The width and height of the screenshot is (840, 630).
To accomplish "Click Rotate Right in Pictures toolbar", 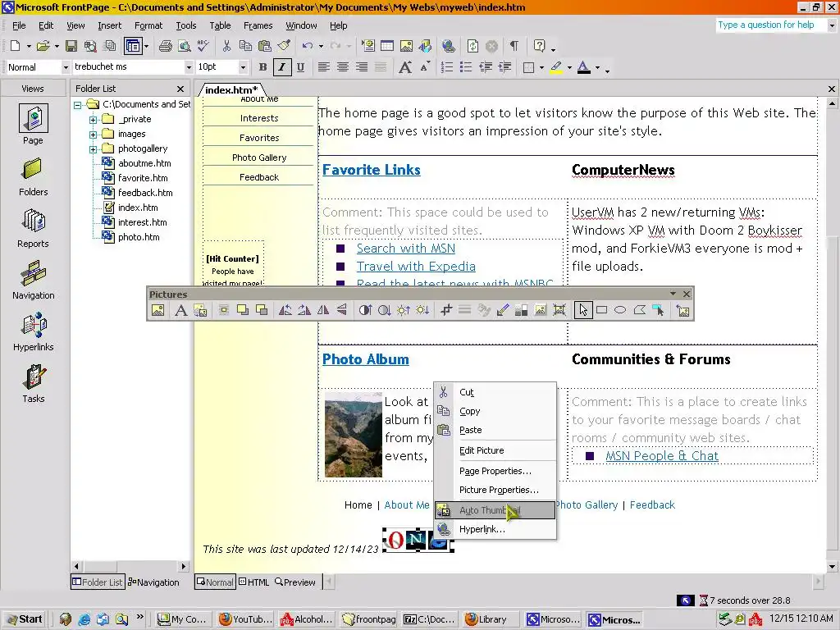I will 304,310.
